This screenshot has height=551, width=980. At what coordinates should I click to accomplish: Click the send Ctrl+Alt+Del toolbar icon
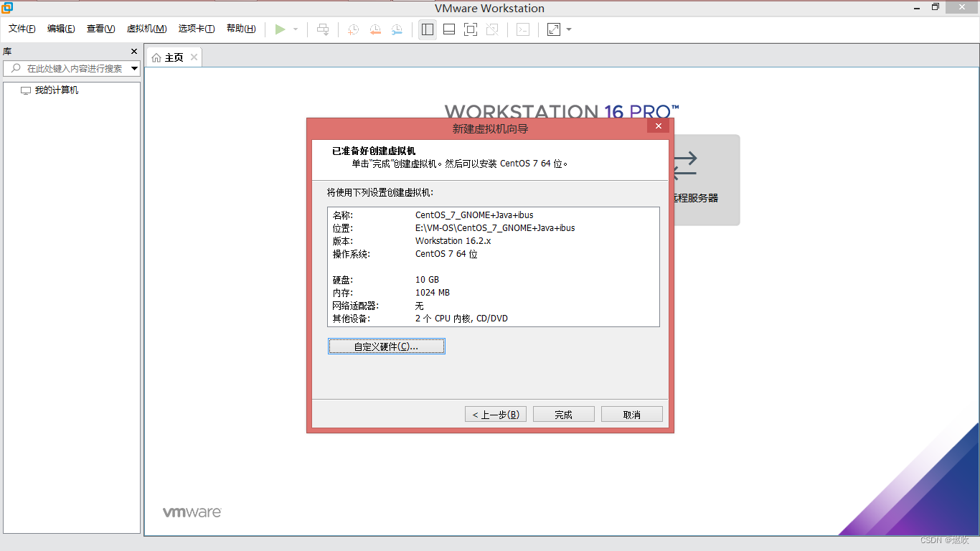point(323,29)
